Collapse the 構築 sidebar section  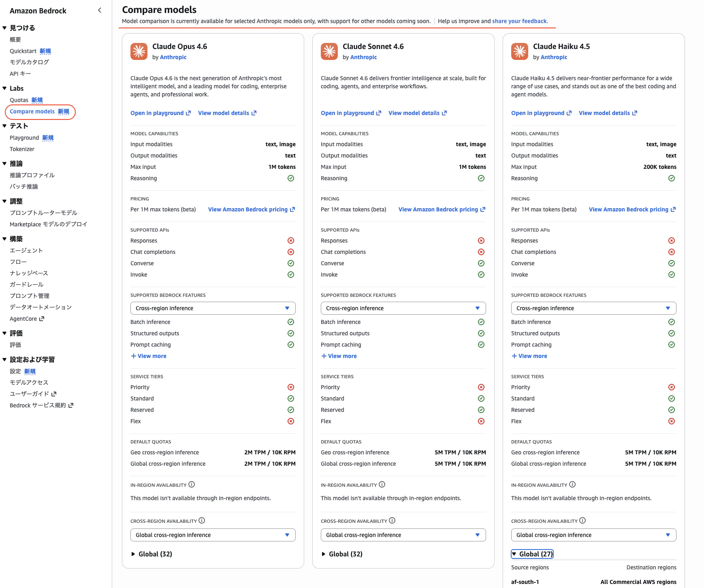click(x=4, y=239)
